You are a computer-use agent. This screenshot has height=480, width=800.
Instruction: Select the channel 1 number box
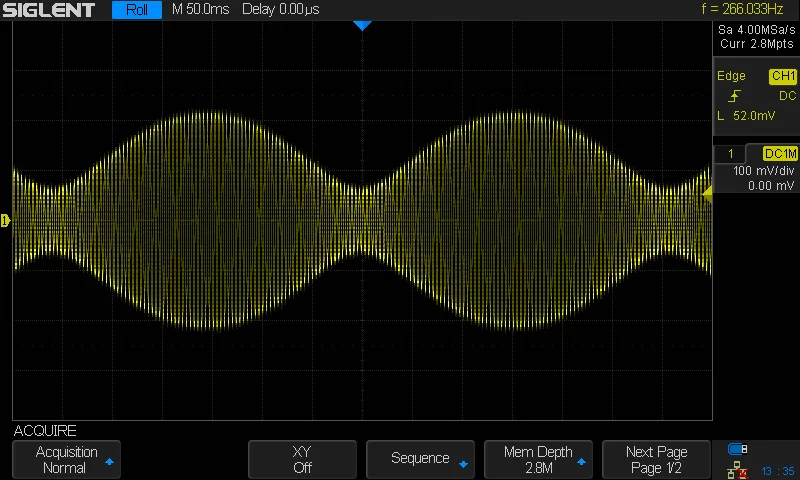730,154
